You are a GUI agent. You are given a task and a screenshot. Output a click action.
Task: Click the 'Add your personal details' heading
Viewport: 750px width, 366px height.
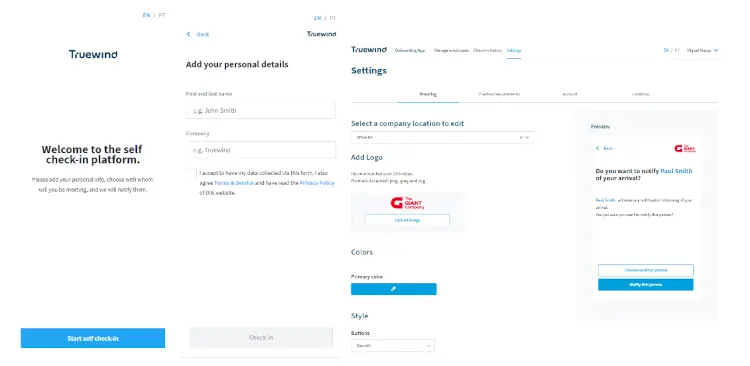click(x=237, y=65)
